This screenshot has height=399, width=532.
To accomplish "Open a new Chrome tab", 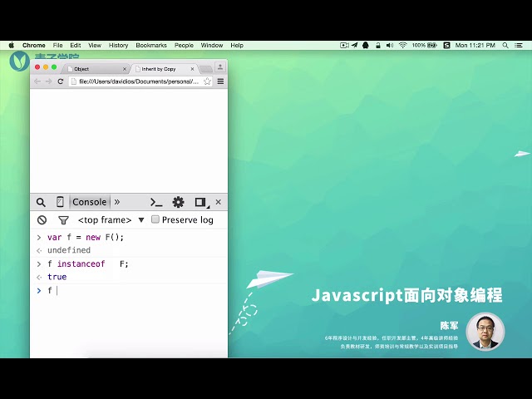I will [205, 69].
